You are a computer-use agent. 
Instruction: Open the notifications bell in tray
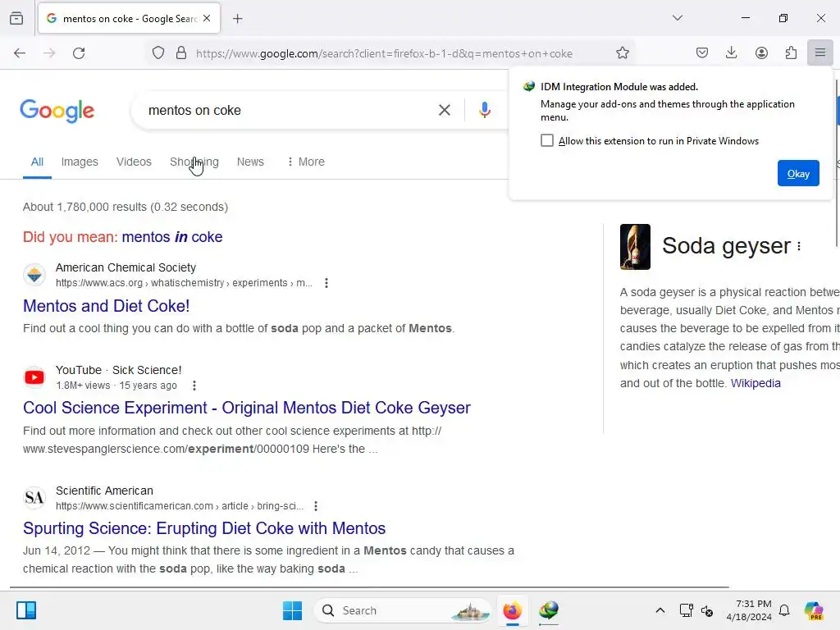(x=784, y=610)
